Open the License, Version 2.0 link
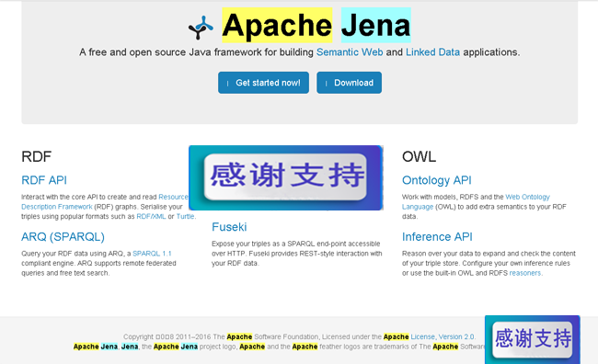Viewport: 598px width, 364px height. click(443, 337)
